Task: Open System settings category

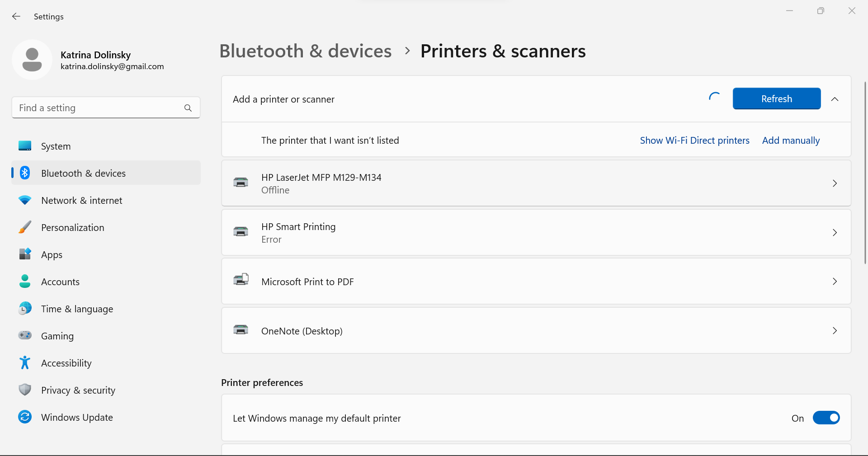Action: 106,146
